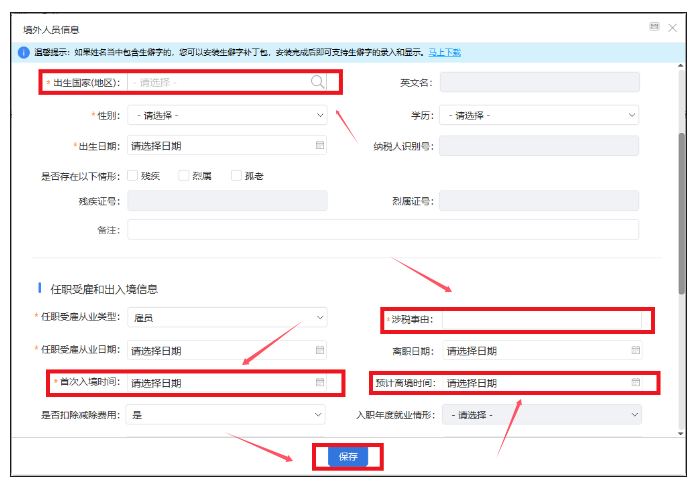This screenshot has height=495, width=699.
Task: Click the scrollbar down arrow
Action: click(x=681, y=433)
